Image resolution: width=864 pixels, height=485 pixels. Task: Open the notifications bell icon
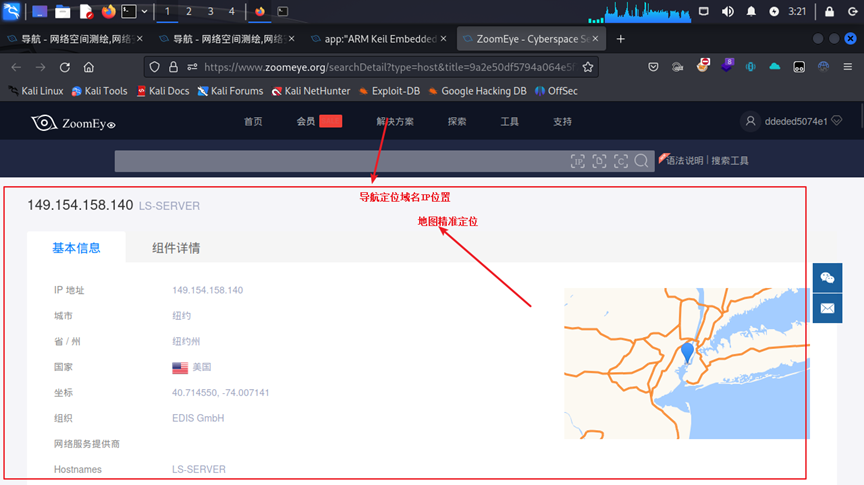point(751,11)
